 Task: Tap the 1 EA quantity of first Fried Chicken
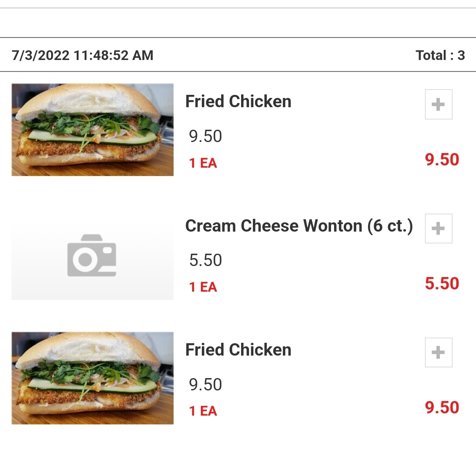203,163
